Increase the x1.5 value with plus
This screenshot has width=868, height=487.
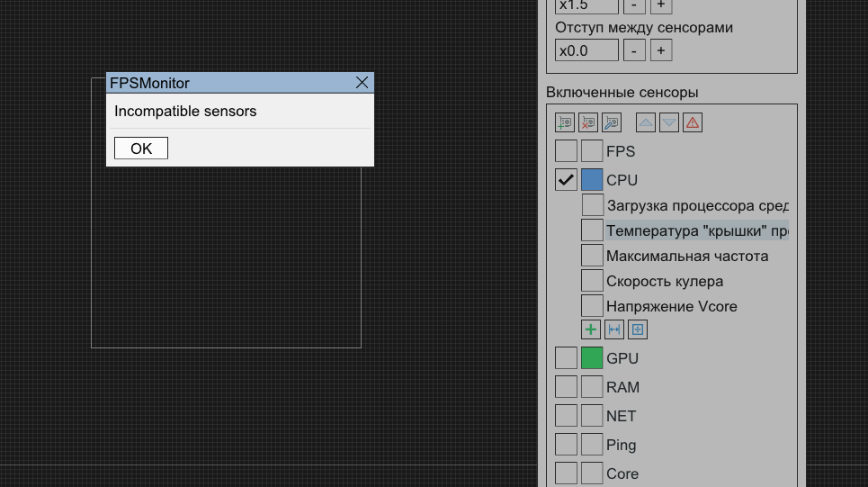661,5
